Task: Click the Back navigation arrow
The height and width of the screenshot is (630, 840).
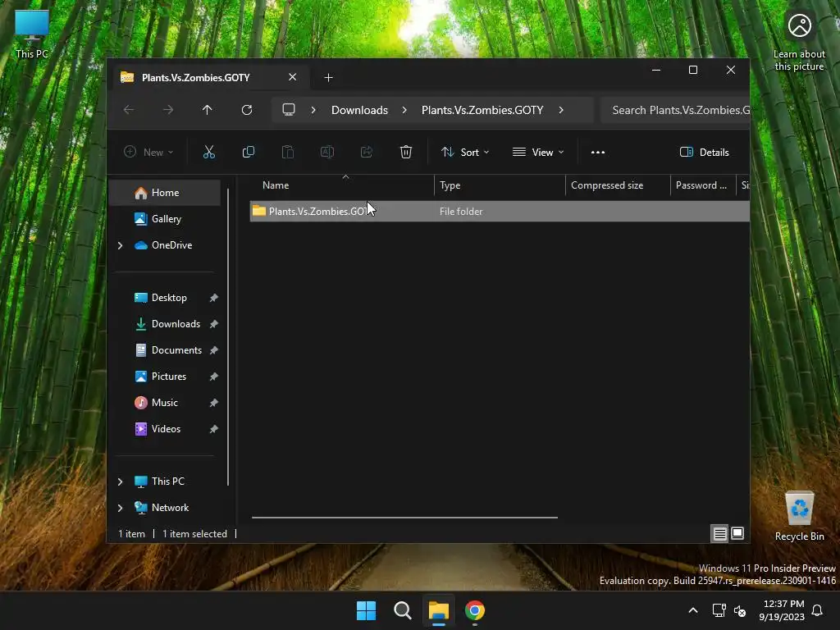Action: pos(129,110)
